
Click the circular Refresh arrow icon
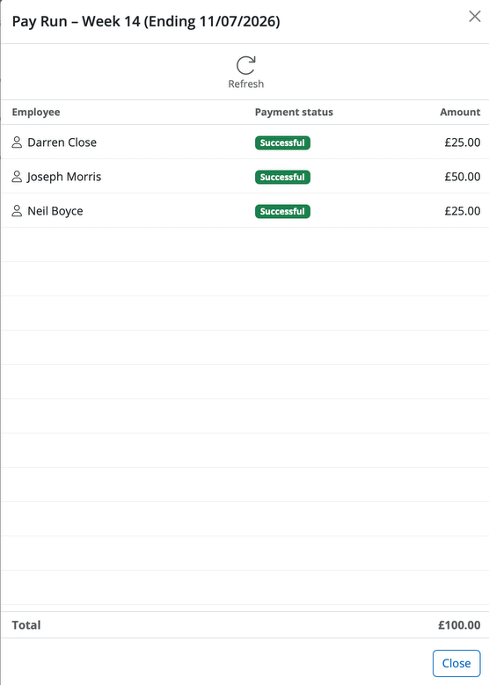click(x=246, y=65)
